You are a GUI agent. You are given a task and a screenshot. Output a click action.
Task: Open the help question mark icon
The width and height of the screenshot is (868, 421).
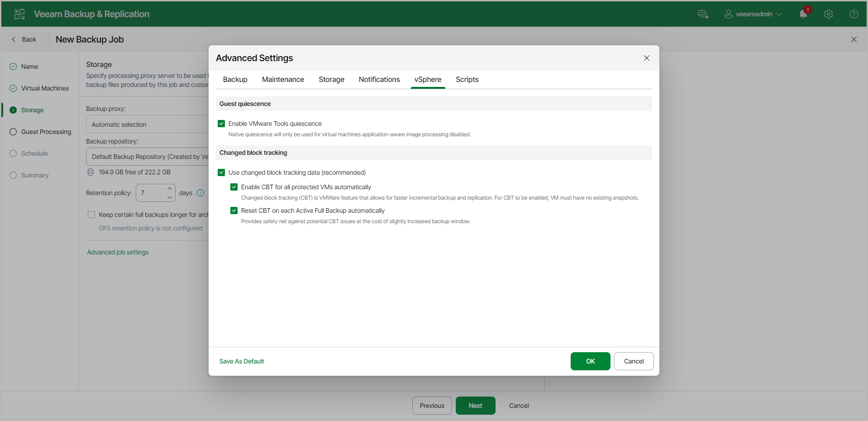tap(854, 14)
